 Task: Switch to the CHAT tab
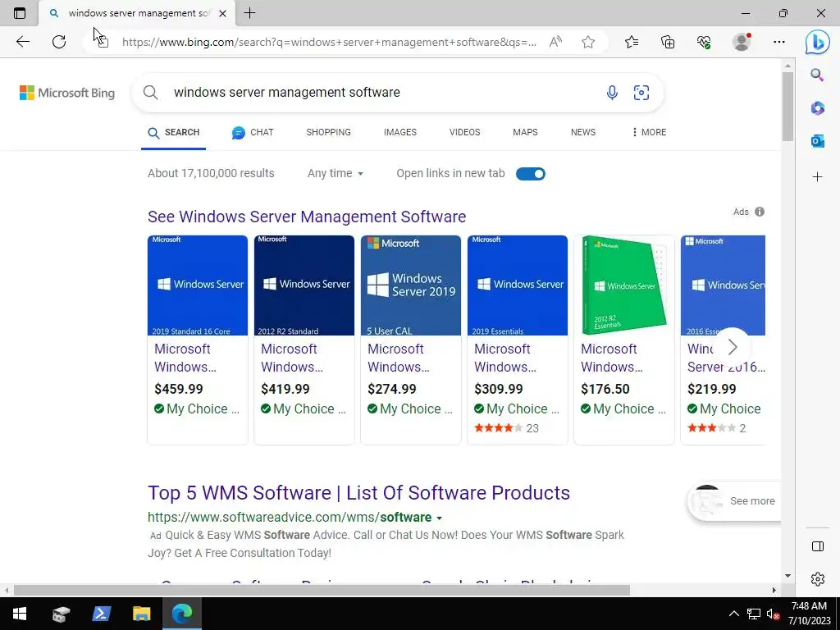click(253, 132)
